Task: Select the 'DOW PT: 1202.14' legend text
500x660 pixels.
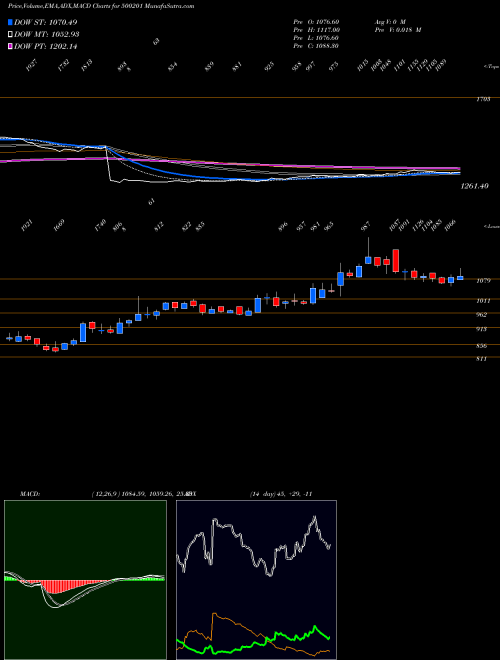Action: point(45,47)
